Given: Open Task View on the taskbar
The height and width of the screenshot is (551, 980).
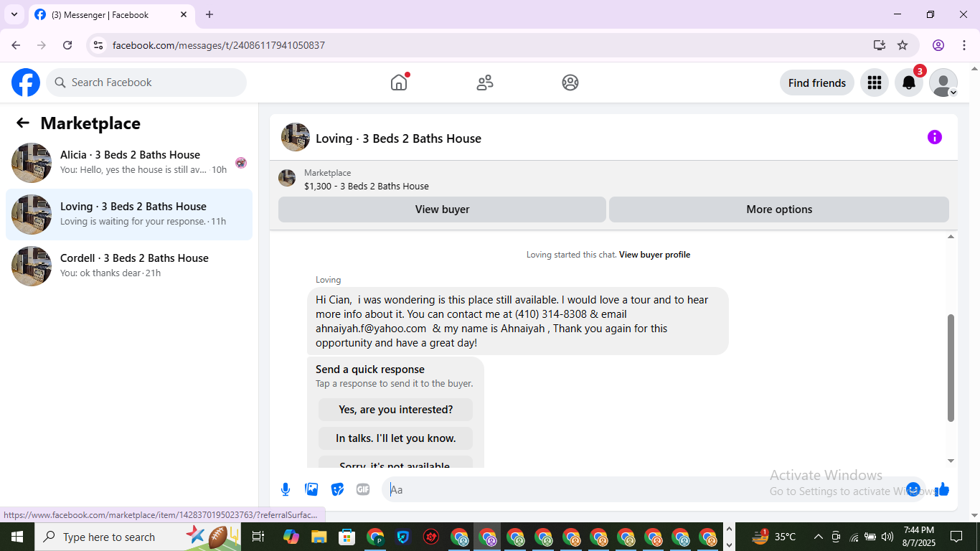Looking at the screenshot, I should pos(258,537).
